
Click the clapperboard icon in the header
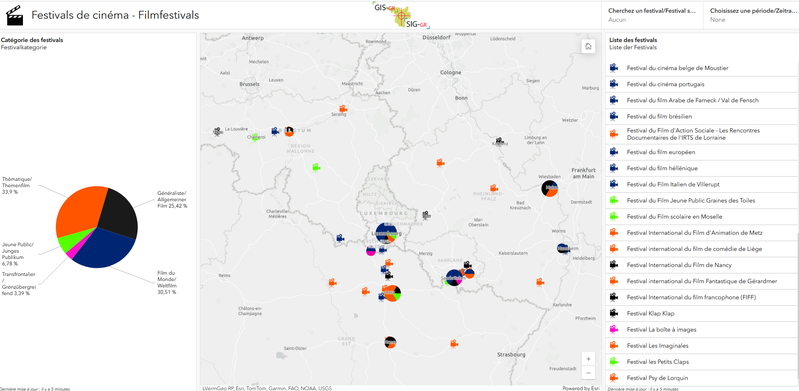pos(15,16)
